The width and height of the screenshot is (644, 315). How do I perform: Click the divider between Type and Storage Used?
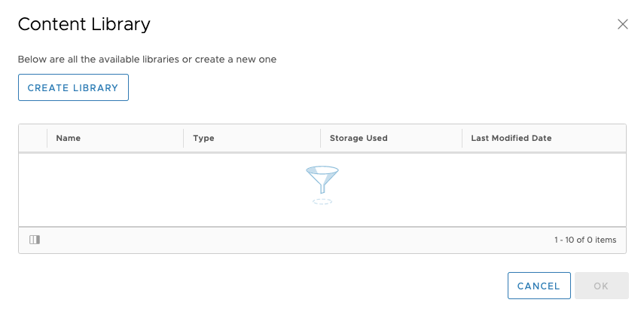320,139
